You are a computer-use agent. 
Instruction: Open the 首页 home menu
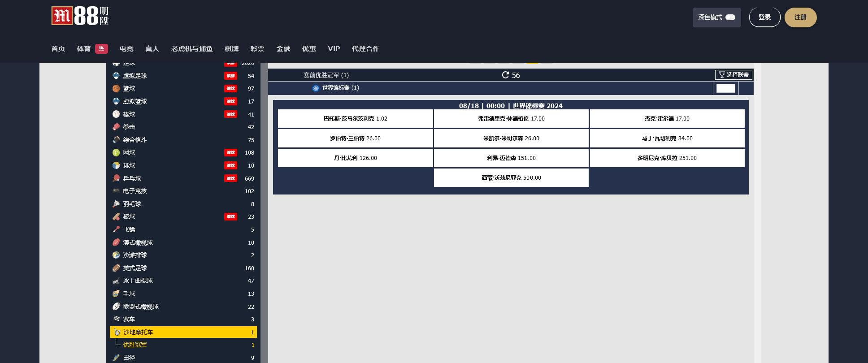click(x=58, y=49)
